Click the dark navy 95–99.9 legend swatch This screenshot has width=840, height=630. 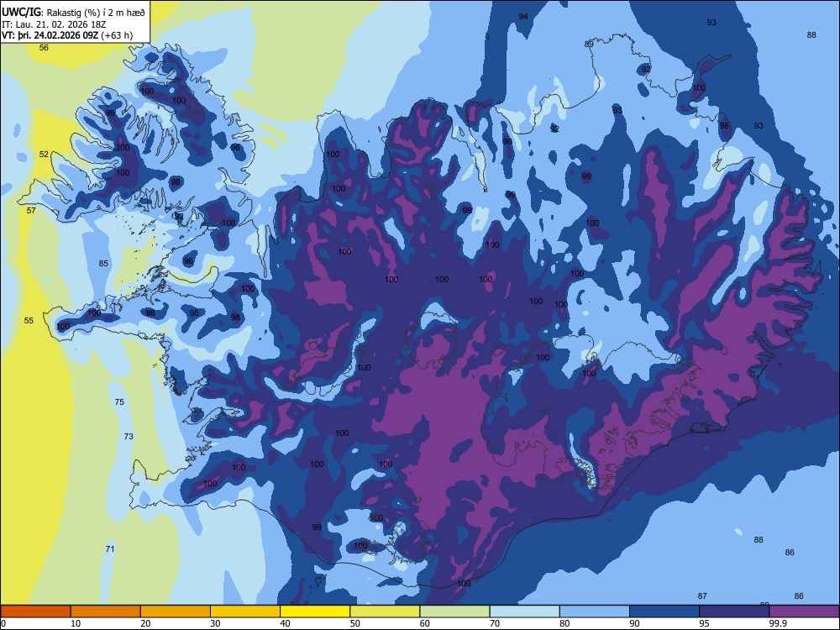click(734, 612)
